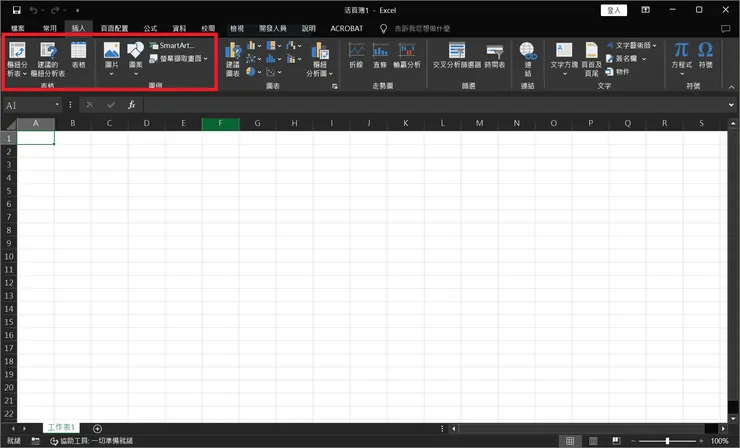
Task: Select the 工作表1 sheet tab
Action: [x=61, y=427]
